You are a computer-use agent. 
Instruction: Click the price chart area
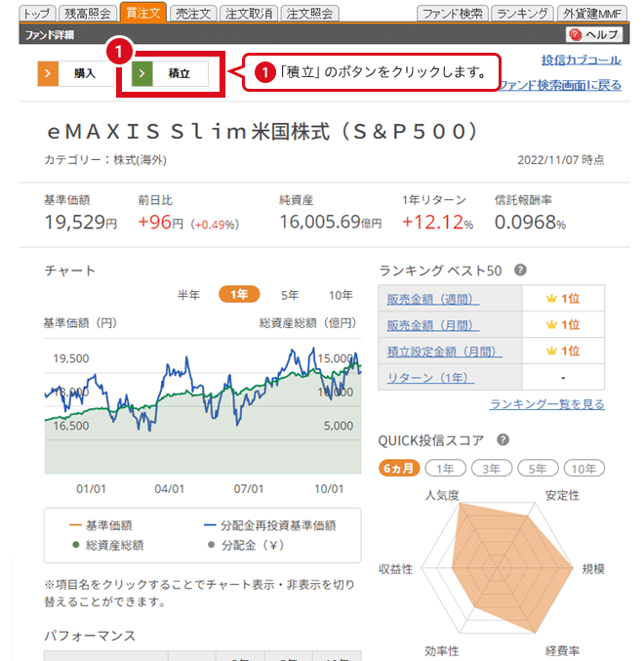tap(203, 406)
